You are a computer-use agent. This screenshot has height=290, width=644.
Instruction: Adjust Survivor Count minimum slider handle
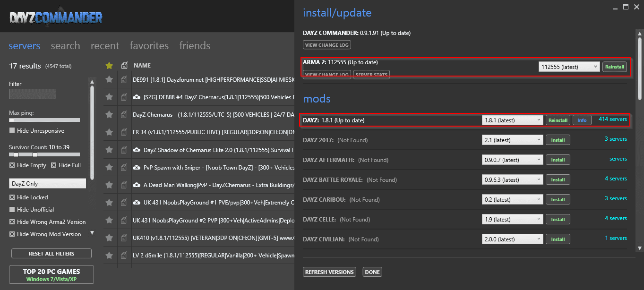[16, 154]
